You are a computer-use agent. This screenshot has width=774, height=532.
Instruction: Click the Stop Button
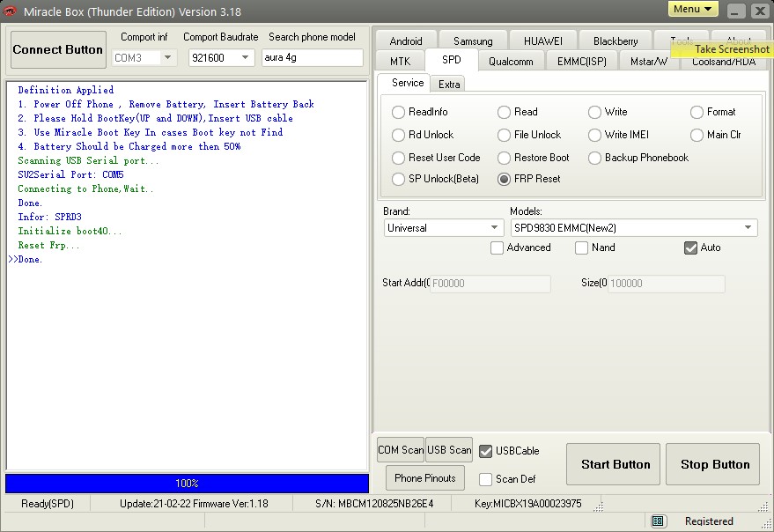coord(712,464)
